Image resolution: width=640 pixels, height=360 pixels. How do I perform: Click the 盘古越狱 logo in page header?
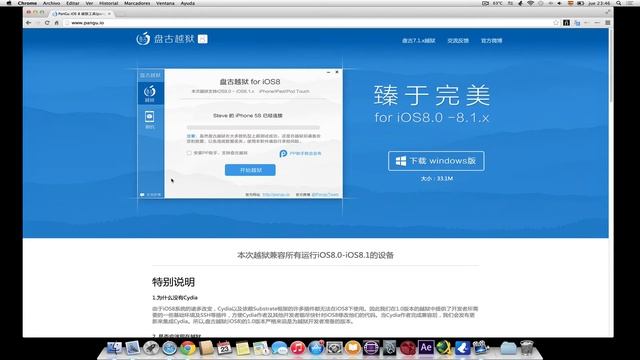click(x=172, y=39)
